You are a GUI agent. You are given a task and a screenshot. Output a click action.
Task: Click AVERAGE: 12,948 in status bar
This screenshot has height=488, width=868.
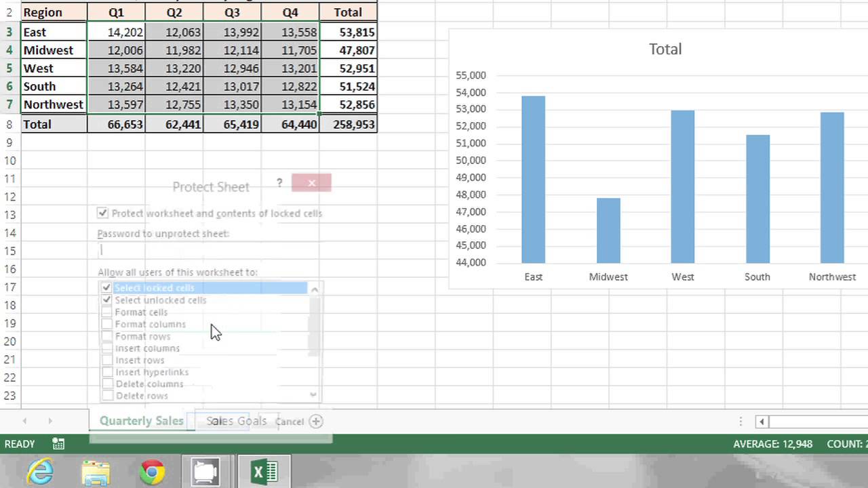772,444
